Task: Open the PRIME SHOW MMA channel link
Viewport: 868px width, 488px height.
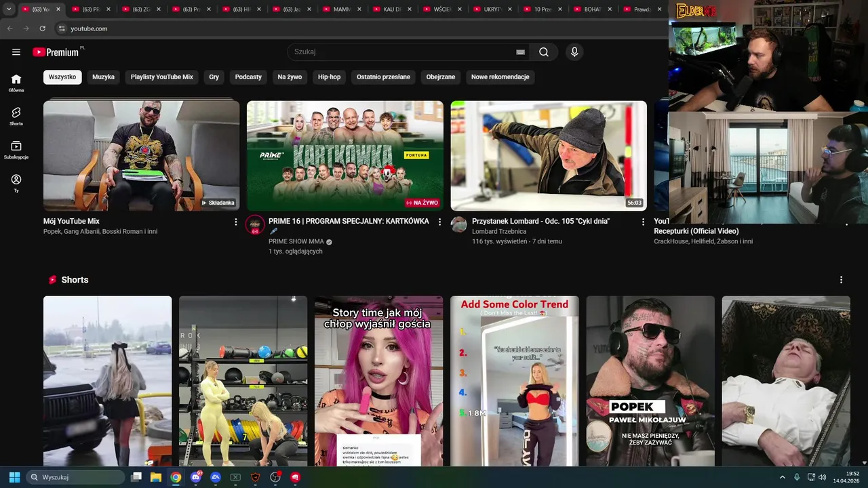Action: 296,241
